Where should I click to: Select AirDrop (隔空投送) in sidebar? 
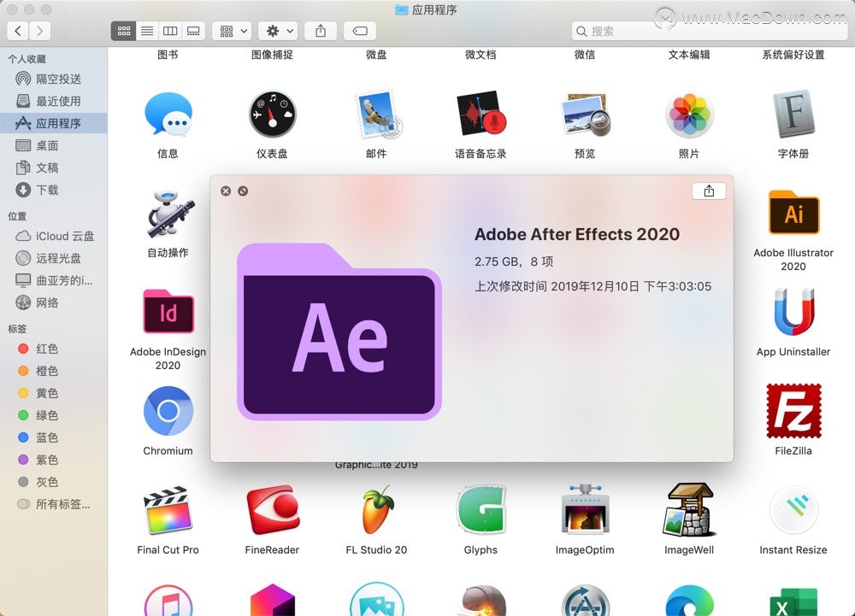53,79
